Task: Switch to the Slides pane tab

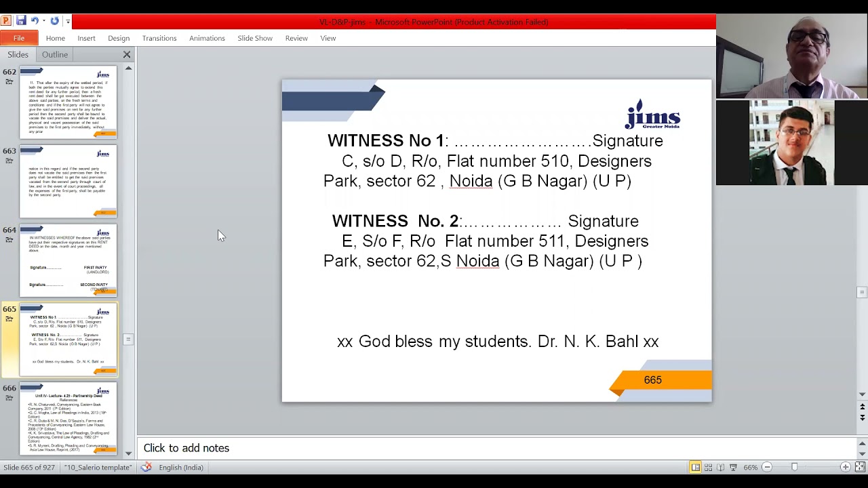Action: (18, 54)
